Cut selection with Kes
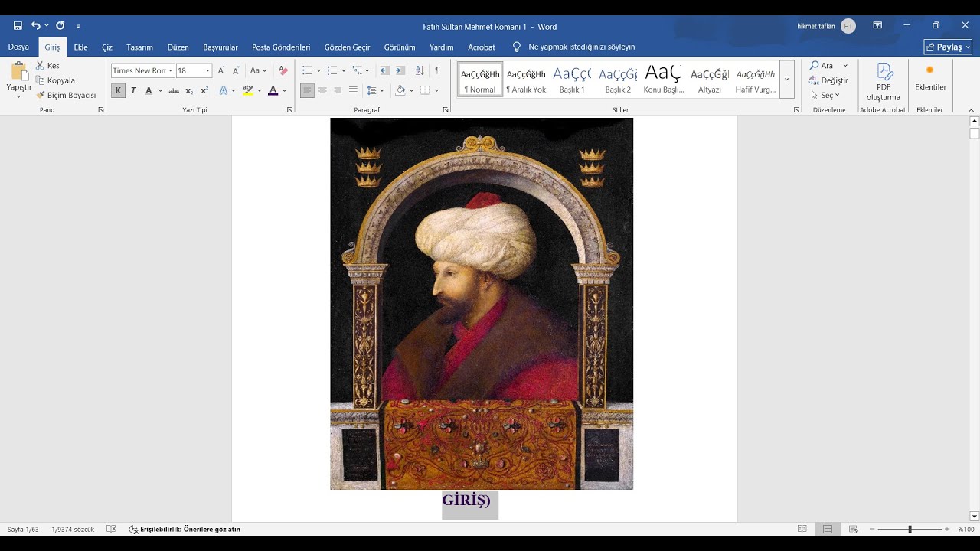This screenshot has width=980, height=551. 47,66
